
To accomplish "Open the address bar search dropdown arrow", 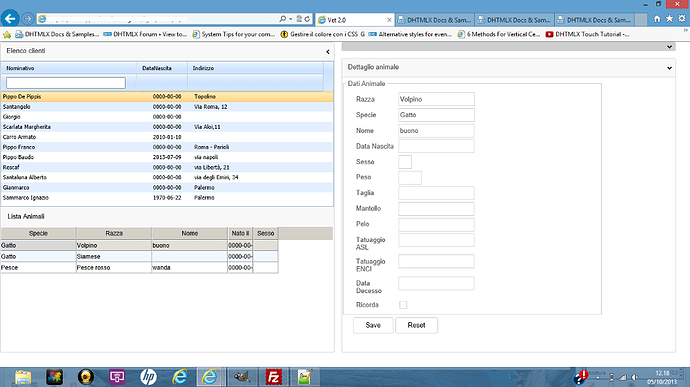I will (290, 19).
